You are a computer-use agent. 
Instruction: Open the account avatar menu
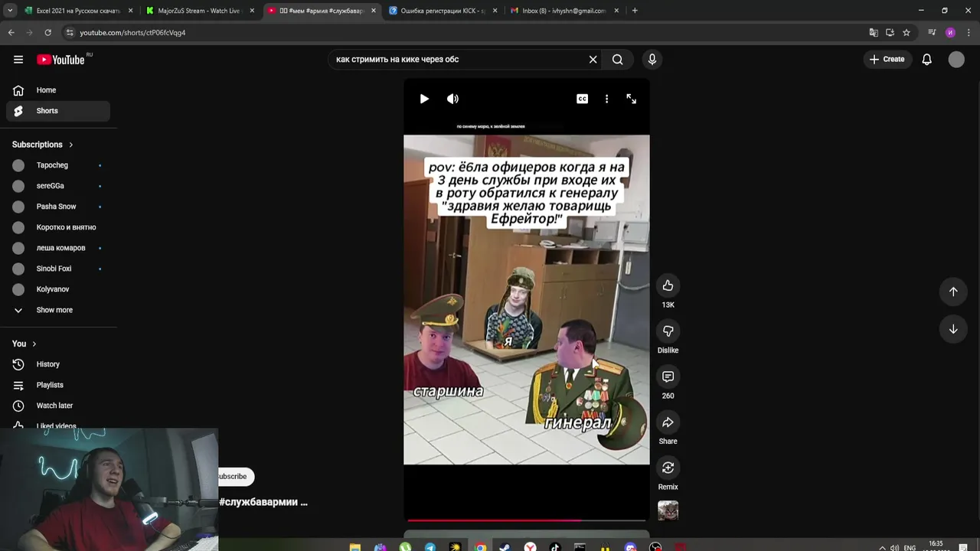pos(956,59)
